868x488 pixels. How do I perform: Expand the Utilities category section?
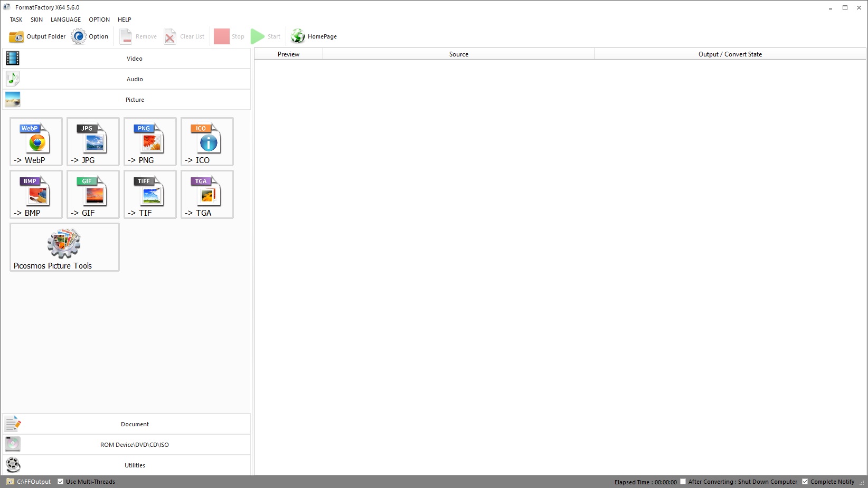[x=126, y=465]
